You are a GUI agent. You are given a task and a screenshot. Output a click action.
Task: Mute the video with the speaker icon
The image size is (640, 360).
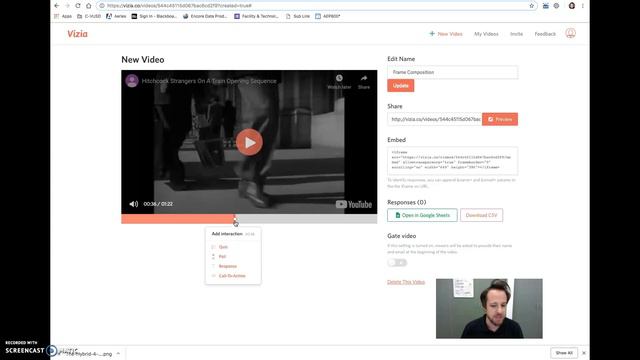click(133, 204)
